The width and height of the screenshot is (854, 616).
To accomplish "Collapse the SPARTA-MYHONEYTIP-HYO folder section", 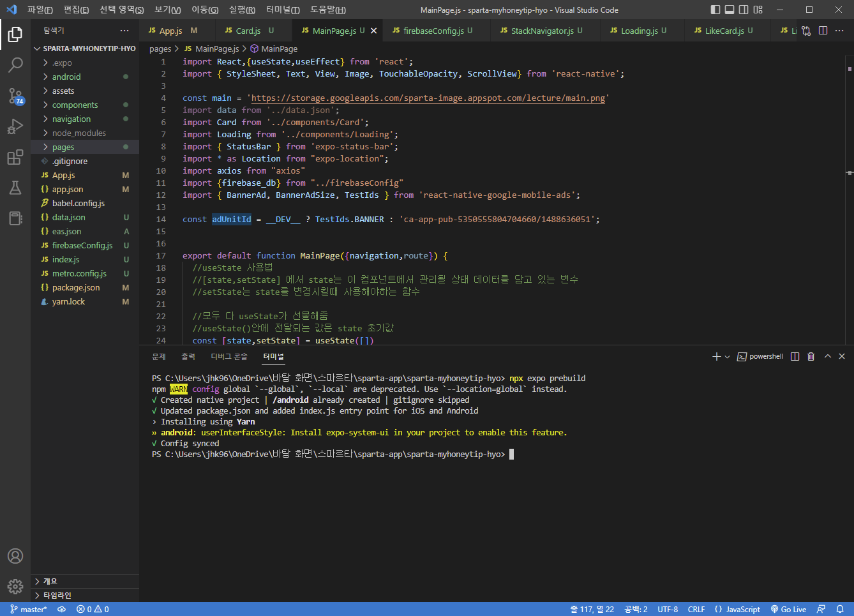I will [85, 49].
